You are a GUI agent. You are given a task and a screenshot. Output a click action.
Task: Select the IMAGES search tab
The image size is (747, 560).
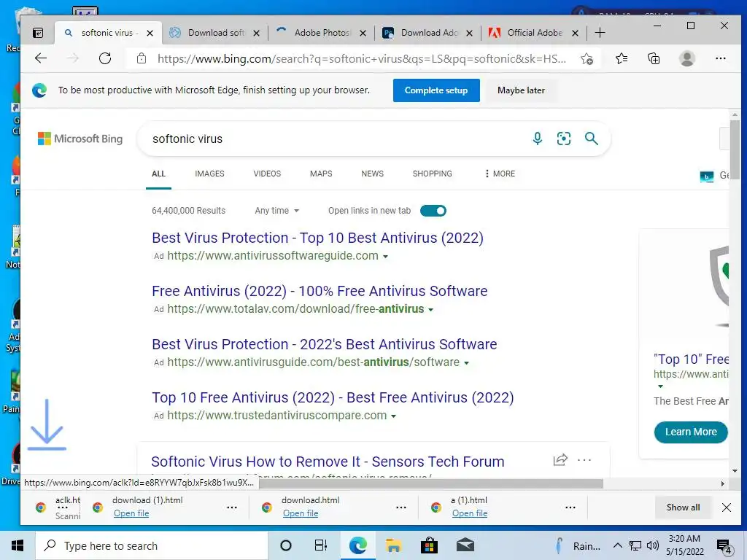pos(209,174)
